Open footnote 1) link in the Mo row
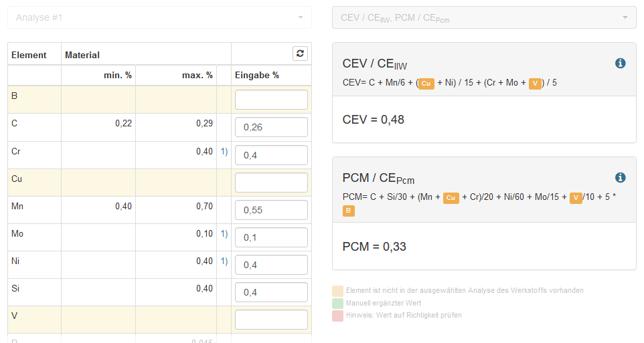 pyautogui.click(x=224, y=233)
